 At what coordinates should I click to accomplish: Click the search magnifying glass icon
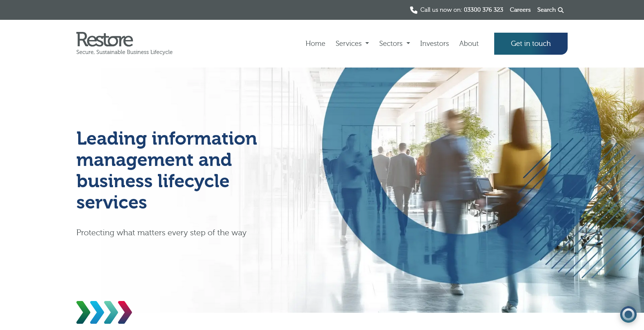(x=561, y=10)
